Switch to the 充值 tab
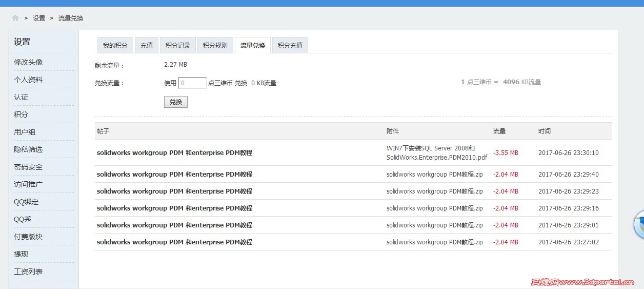 click(x=147, y=45)
